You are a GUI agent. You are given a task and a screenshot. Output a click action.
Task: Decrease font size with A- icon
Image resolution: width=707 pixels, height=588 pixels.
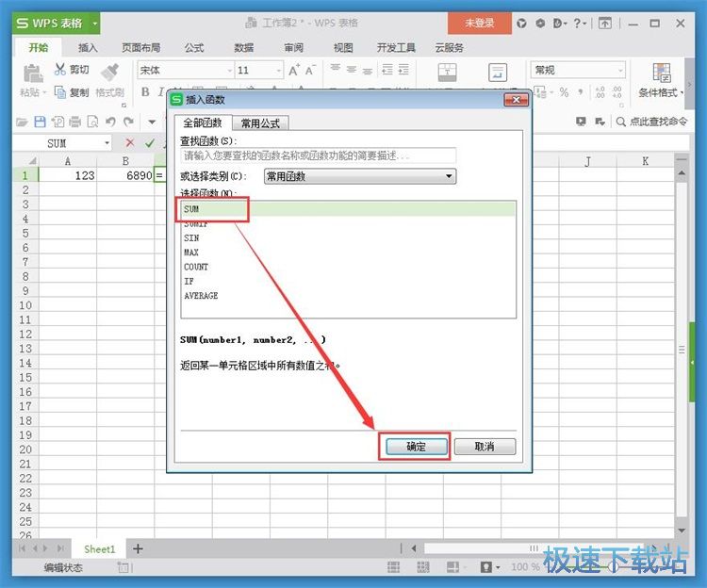coord(310,70)
